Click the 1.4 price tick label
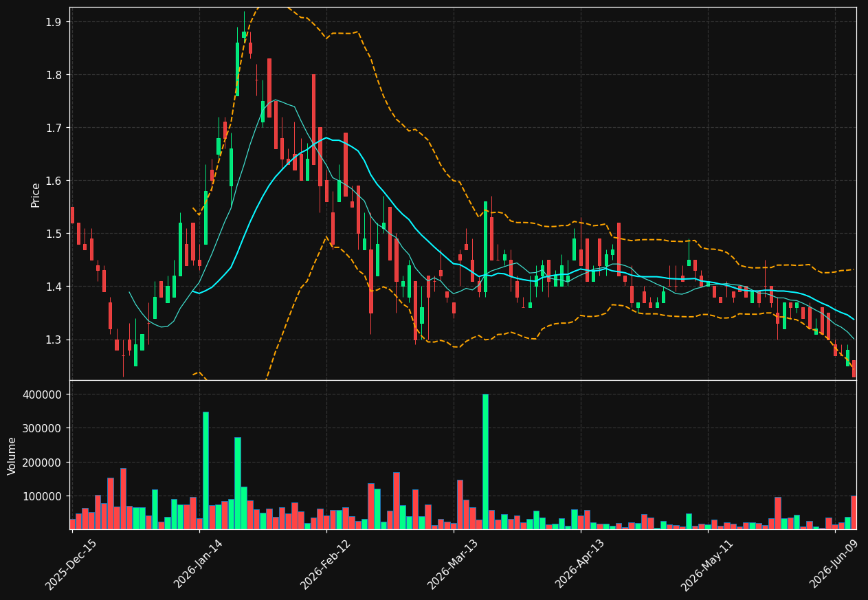The width and height of the screenshot is (868, 600). (54, 287)
